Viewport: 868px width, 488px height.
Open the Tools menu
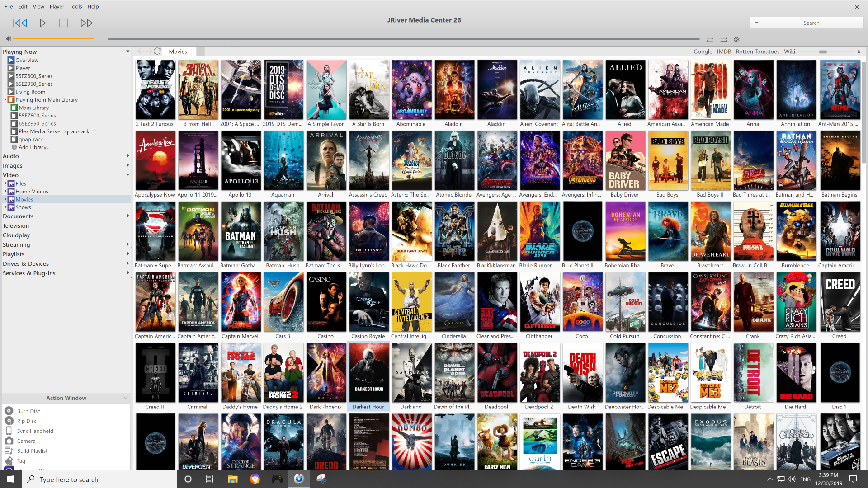pos(76,6)
